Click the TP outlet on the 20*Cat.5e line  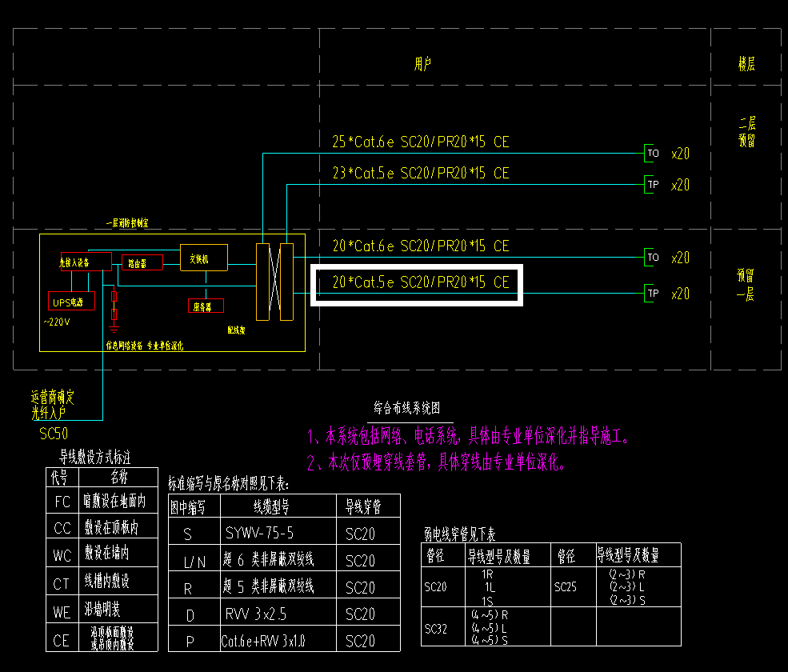point(652,293)
